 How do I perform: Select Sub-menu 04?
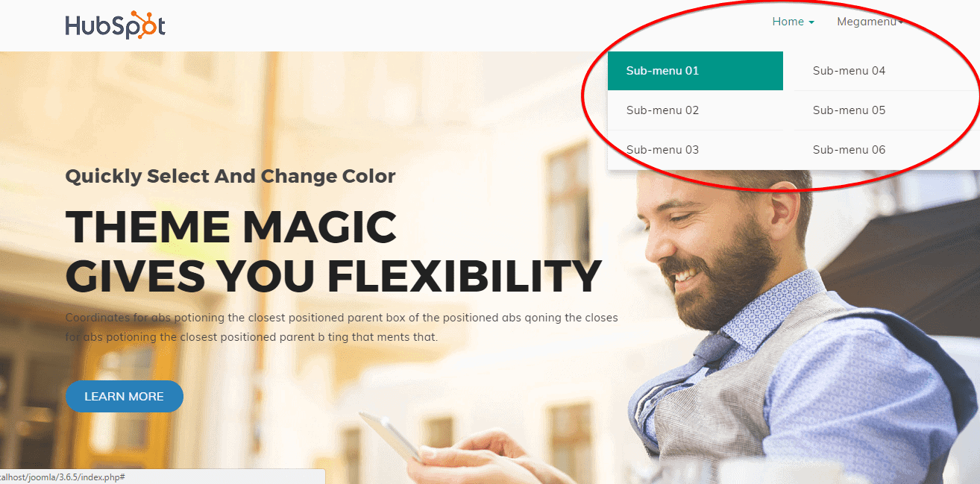[886, 71]
